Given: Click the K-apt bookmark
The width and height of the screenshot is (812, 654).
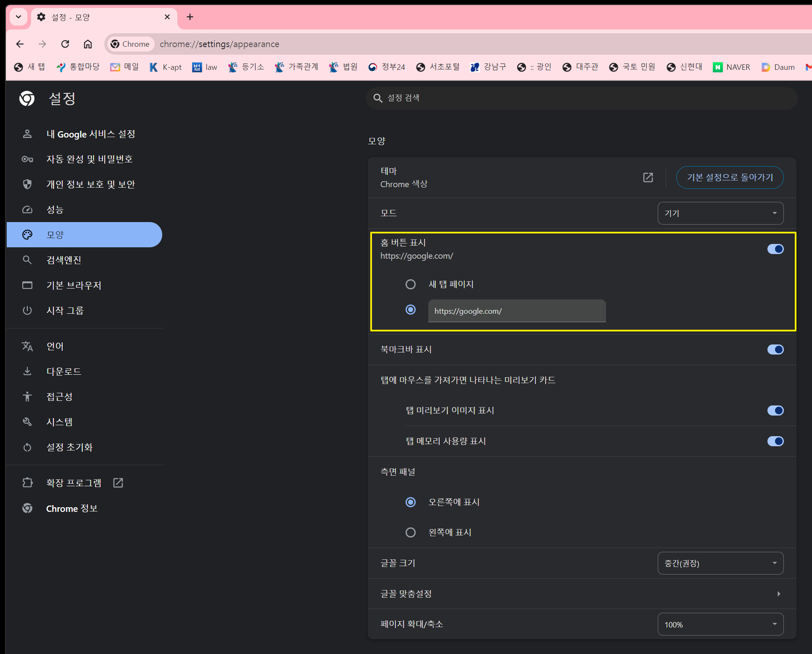Looking at the screenshot, I should pos(166,67).
